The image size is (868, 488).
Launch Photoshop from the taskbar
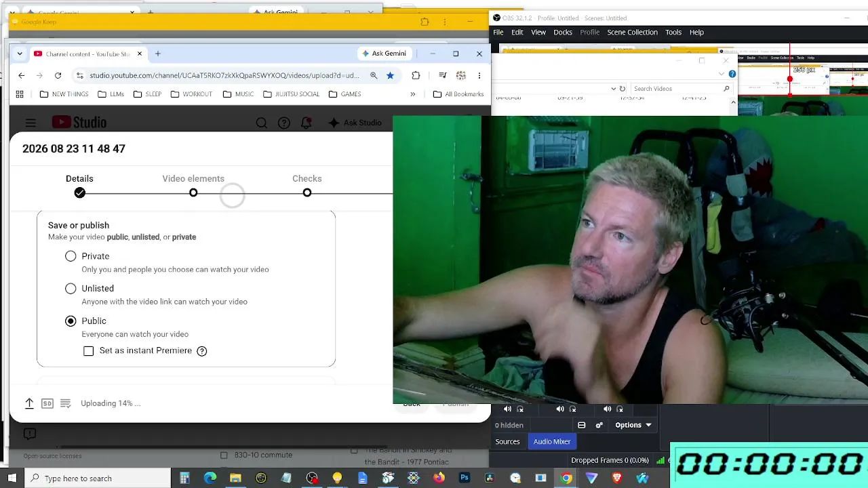465,478
